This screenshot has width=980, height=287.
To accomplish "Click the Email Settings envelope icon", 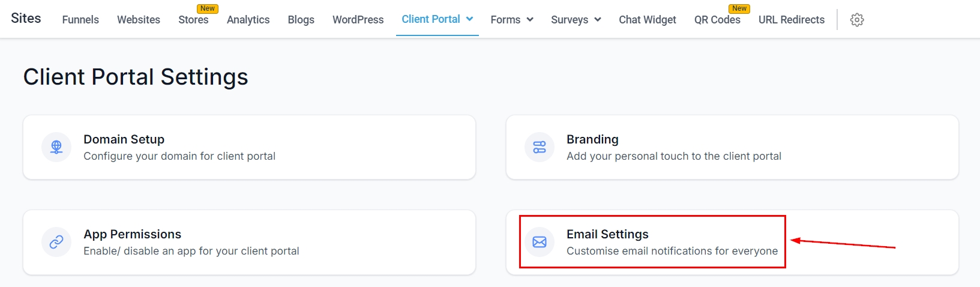I will click(x=540, y=242).
